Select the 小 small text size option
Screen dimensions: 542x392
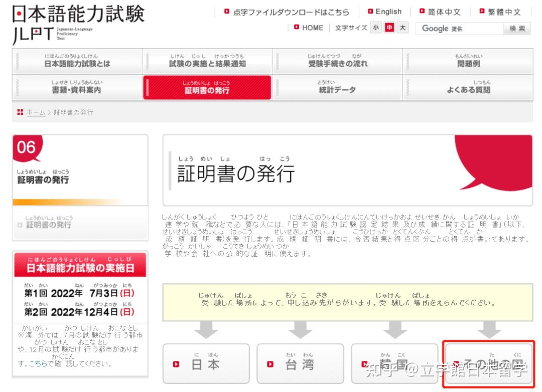coord(376,28)
